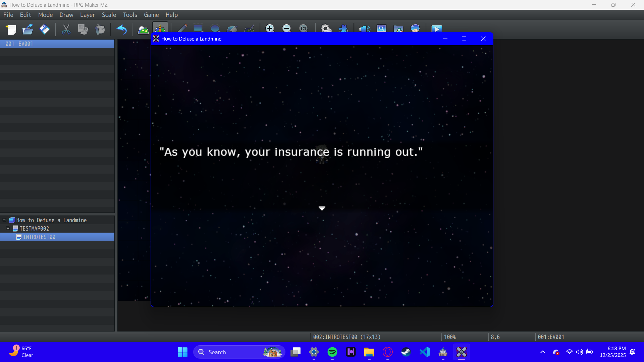Open Plugin Manager puzzle icon
The image size is (644, 362).
pyautogui.click(x=343, y=28)
